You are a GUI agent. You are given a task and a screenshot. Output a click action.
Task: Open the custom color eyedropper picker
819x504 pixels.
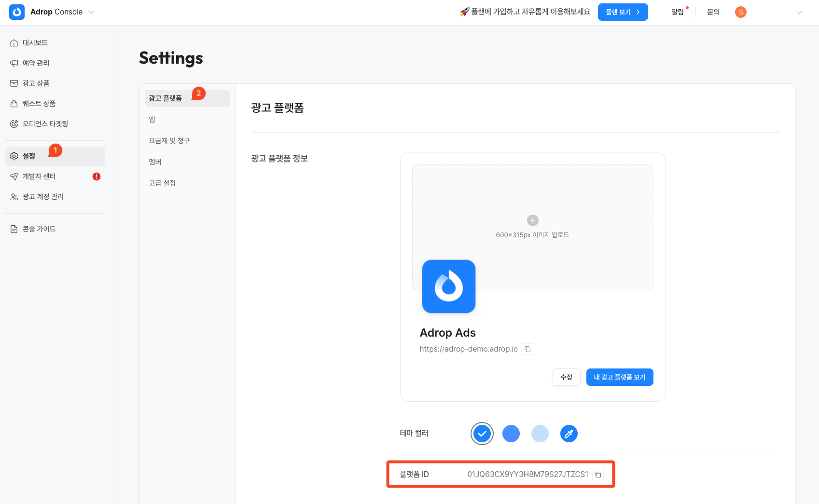point(569,434)
